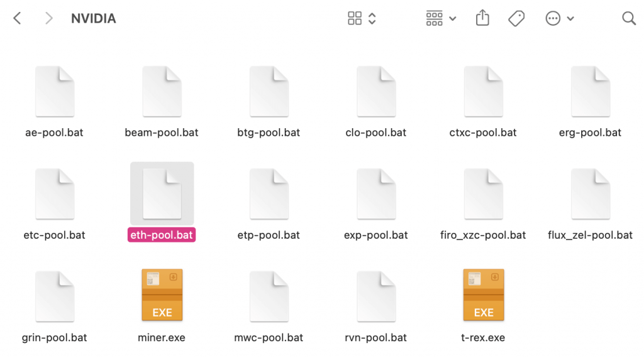Click the firo_xzc-pool.bat file icon
The height and width of the screenshot is (358, 644).
click(483, 194)
